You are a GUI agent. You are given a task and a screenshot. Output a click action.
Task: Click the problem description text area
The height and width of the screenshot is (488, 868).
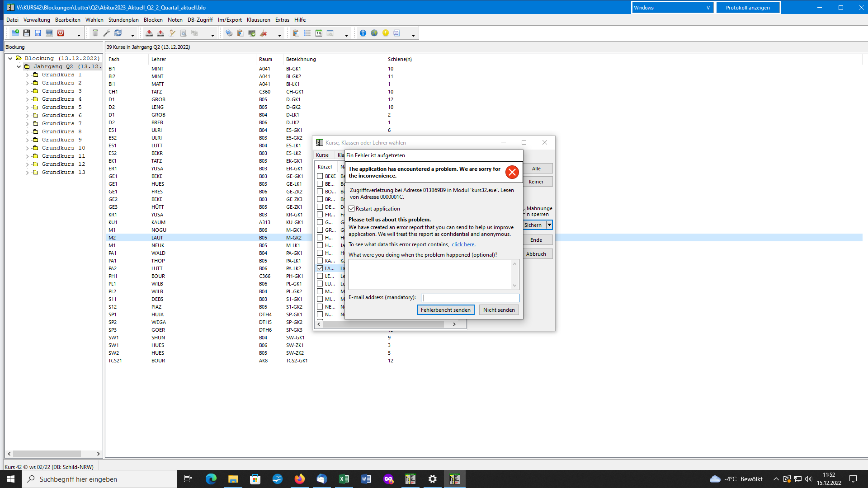[430, 274]
